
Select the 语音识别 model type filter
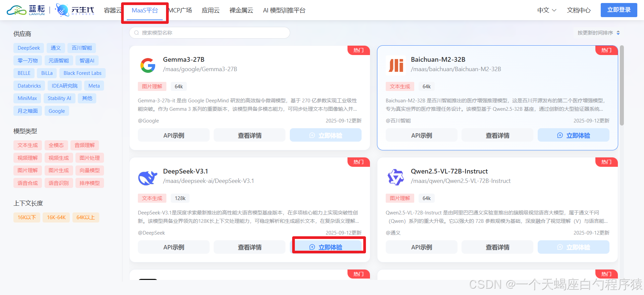click(x=59, y=183)
